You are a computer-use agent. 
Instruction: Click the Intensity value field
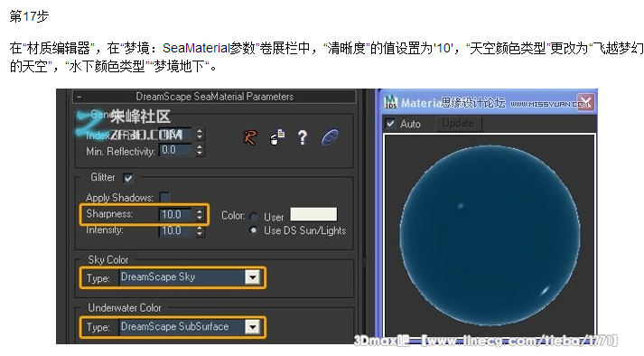coord(175,230)
